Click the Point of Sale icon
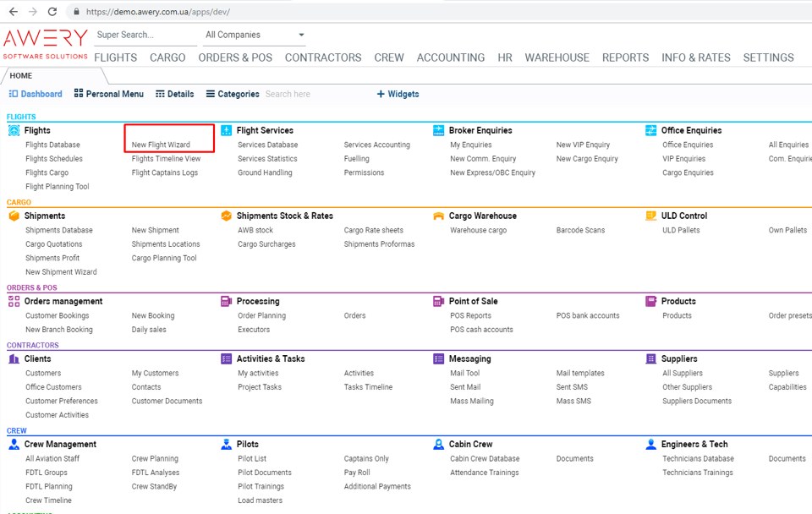This screenshot has height=514, width=812. tap(438, 301)
